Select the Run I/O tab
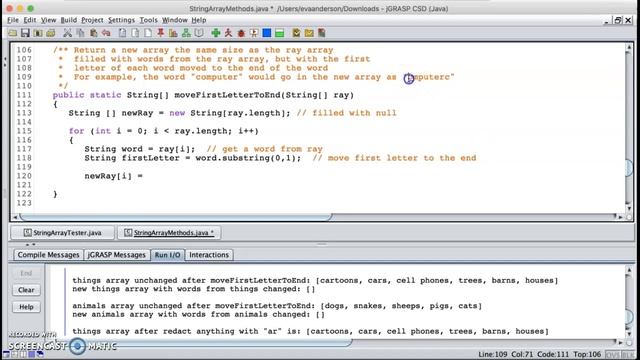 click(x=167, y=255)
